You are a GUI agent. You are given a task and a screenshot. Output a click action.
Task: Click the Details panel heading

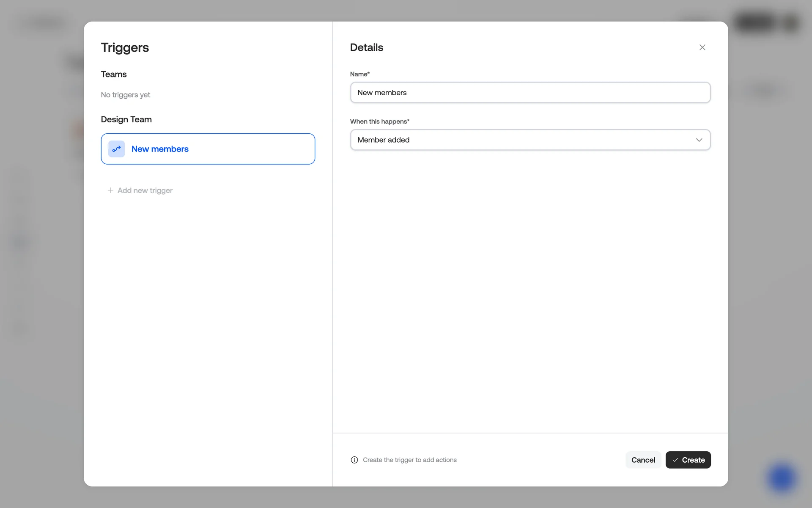point(366,47)
